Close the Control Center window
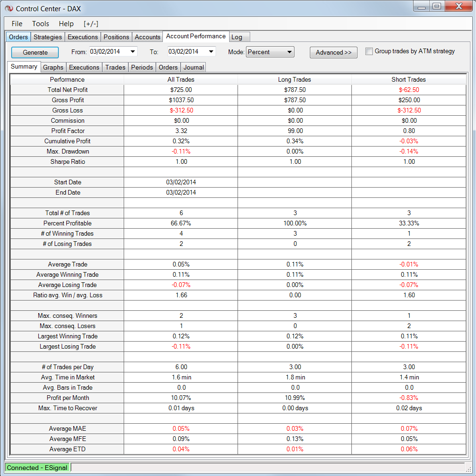This screenshot has width=476, height=476. pos(459,7)
